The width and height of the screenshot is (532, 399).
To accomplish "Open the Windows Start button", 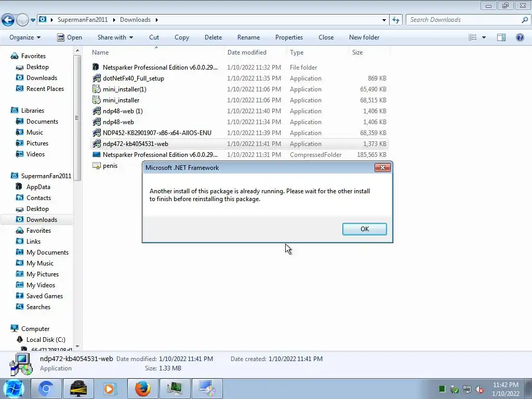I will [x=14, y=389].
